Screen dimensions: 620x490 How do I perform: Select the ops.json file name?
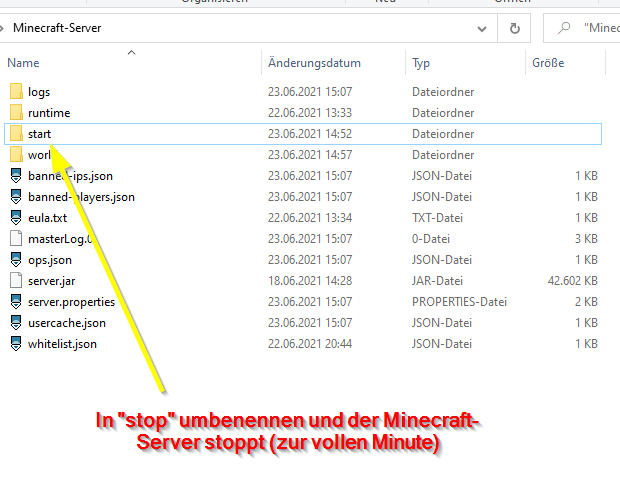click(x=50, y=260)
